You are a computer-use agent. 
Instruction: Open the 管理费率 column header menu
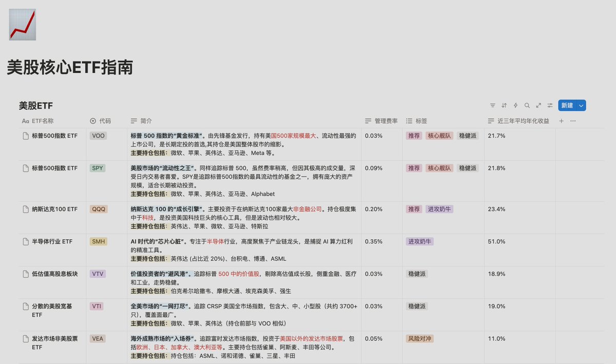pos(381,121)
